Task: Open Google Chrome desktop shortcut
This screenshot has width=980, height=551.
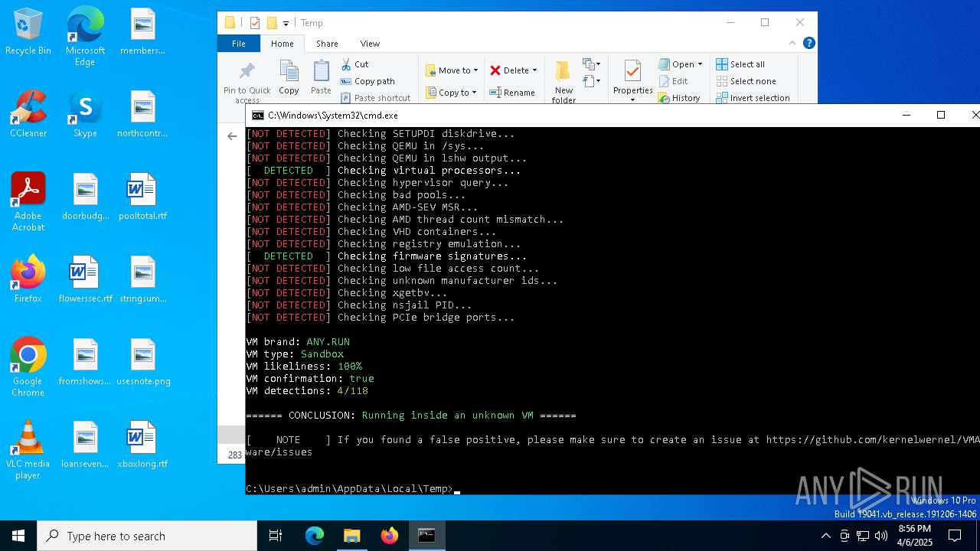Action: point(28,367)
